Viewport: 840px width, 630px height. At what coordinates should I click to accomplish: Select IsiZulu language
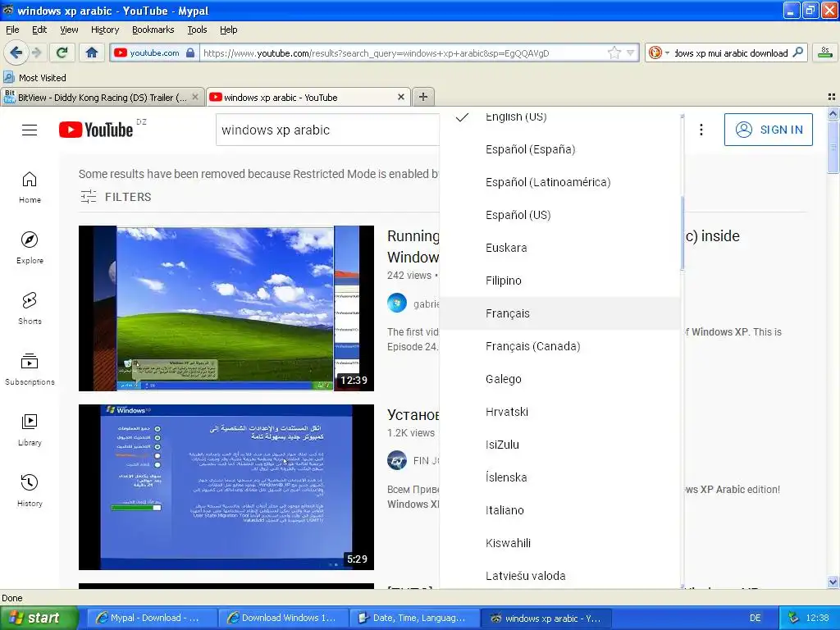click(560, 444)
